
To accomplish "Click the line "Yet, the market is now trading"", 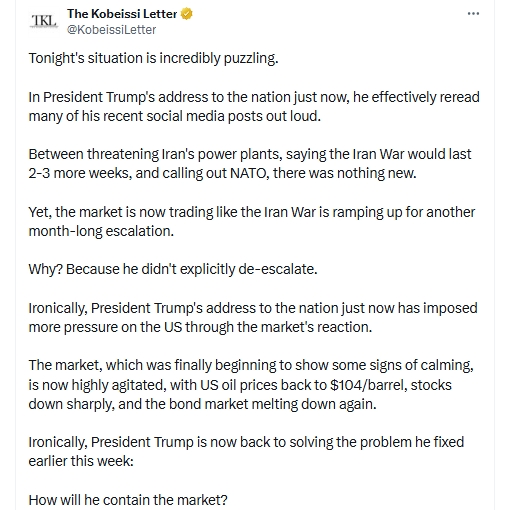I will coord(252,212).
